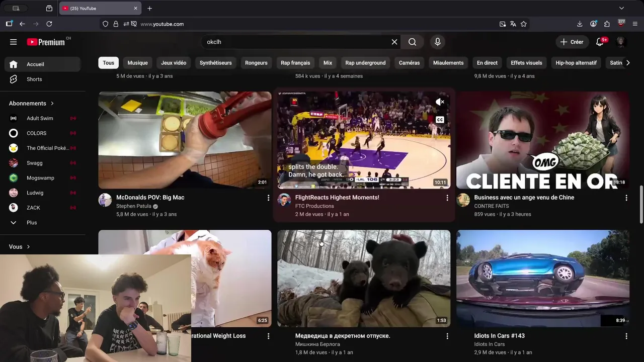This screenshot has height=362, width=644.
Task: Open FTC Productions channel avatar
Action: tap(284, 200)
